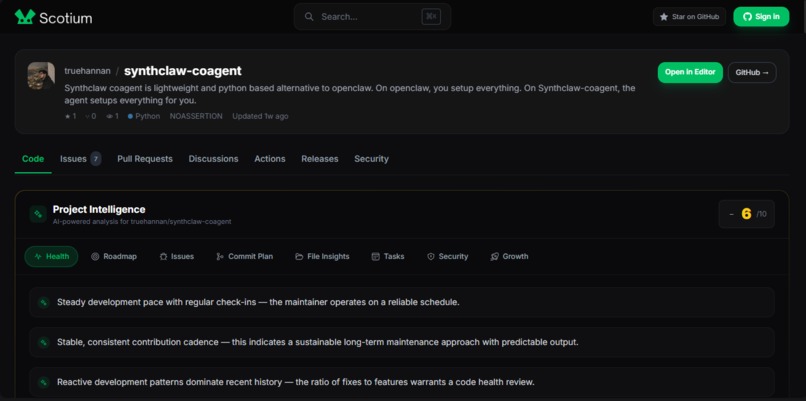Click the NOASSERTION license text
The image size is (806, 401).
click(196, 116)
